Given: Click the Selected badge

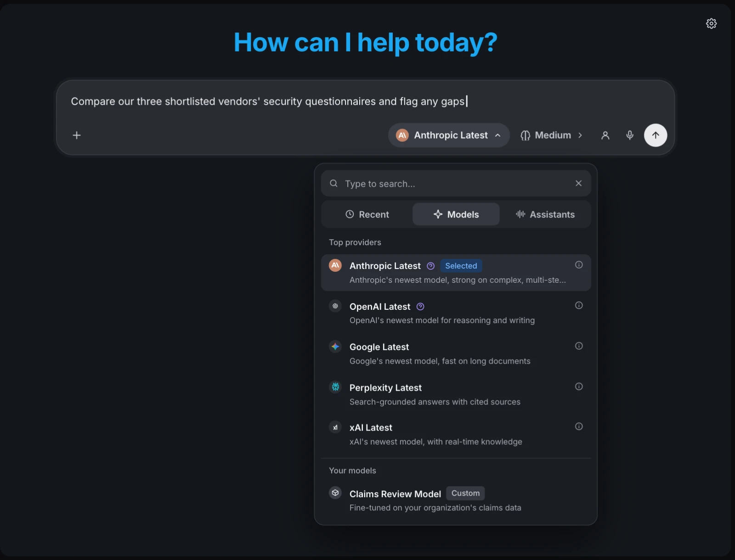Looking at the screenshot, I should 461,266.
